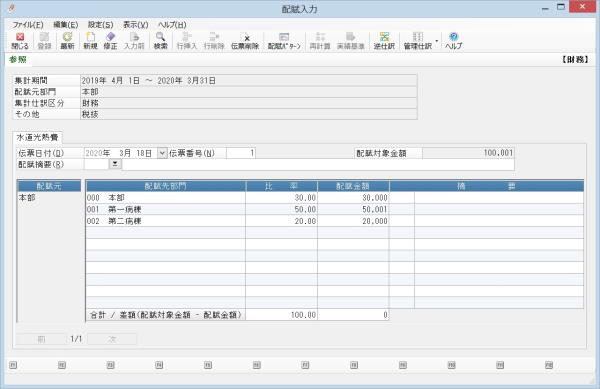This screenshot has width=600, height=389.
Task: Click the 伝票日付 date field
Action: (121, 153)
